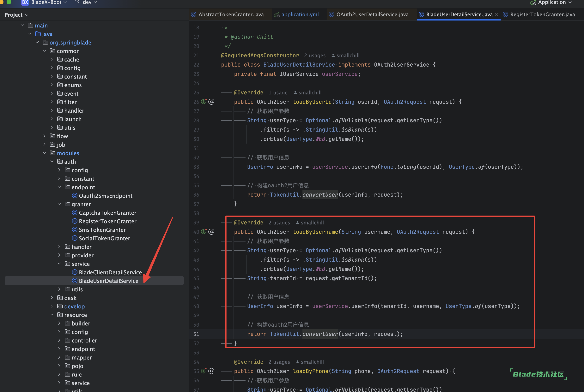
Task: Show usages hint on line 21
Action: [315, 56]
